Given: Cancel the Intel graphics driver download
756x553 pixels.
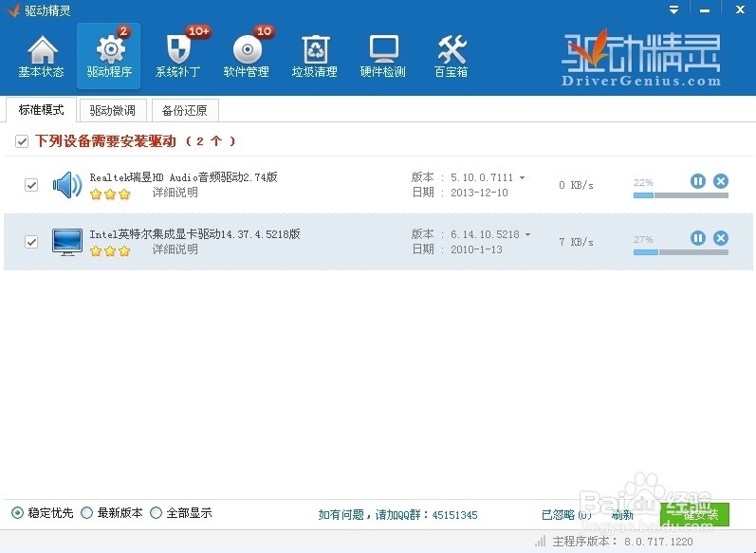Looking at the screenshot, I should pos(721,238).
